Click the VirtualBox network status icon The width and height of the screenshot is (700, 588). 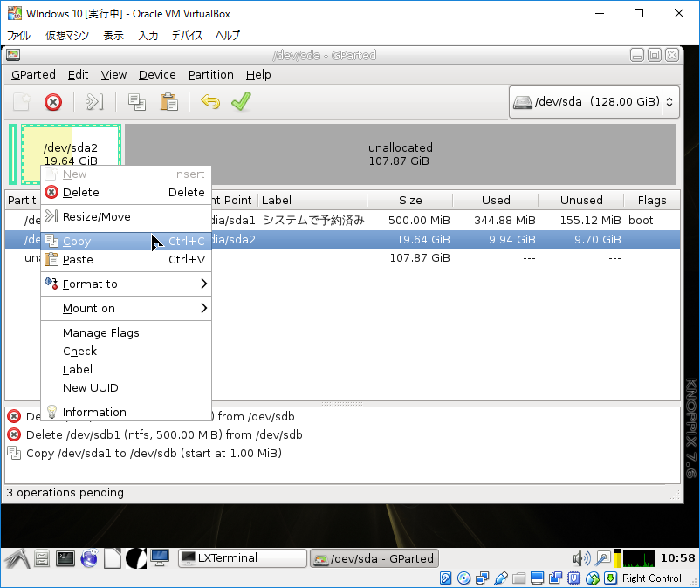pyautogui.click(x=482, y=578)
